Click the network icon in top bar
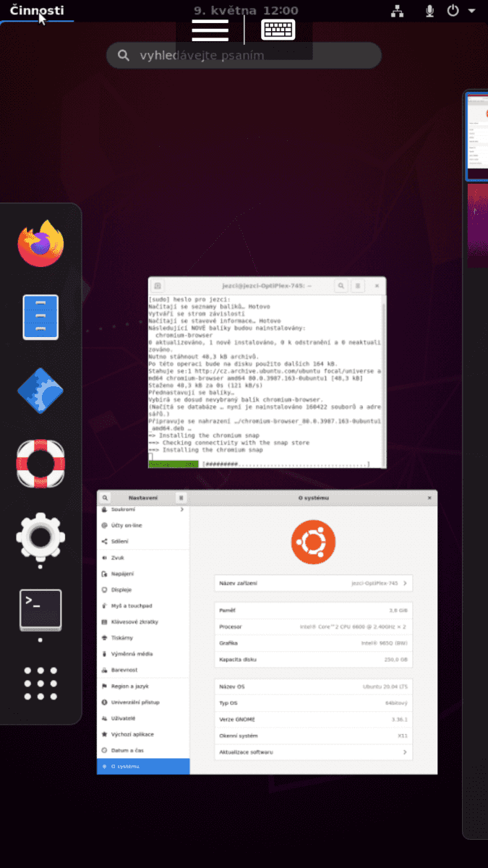The image size is (488, 868). tap(397, 11)
